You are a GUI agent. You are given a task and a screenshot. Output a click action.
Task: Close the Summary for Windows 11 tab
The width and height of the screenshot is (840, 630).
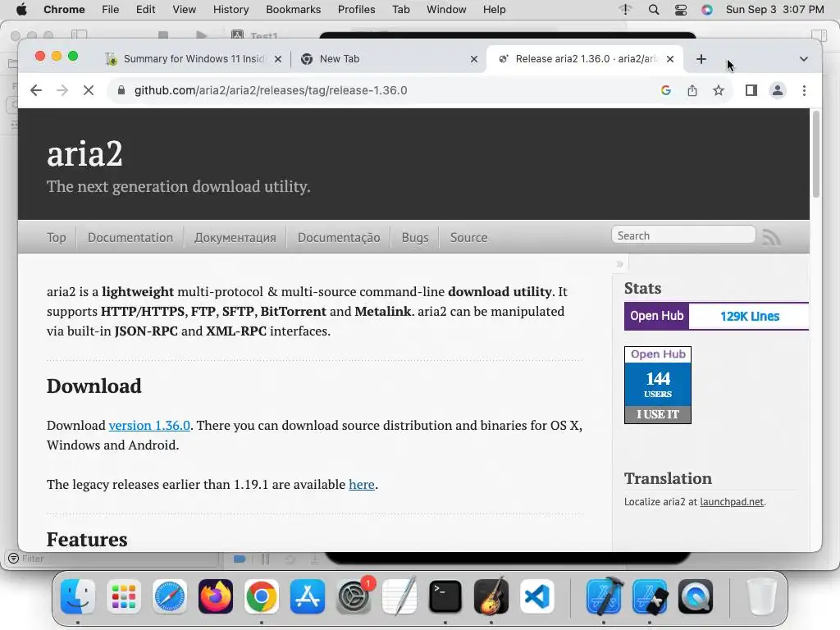(278, 59)
